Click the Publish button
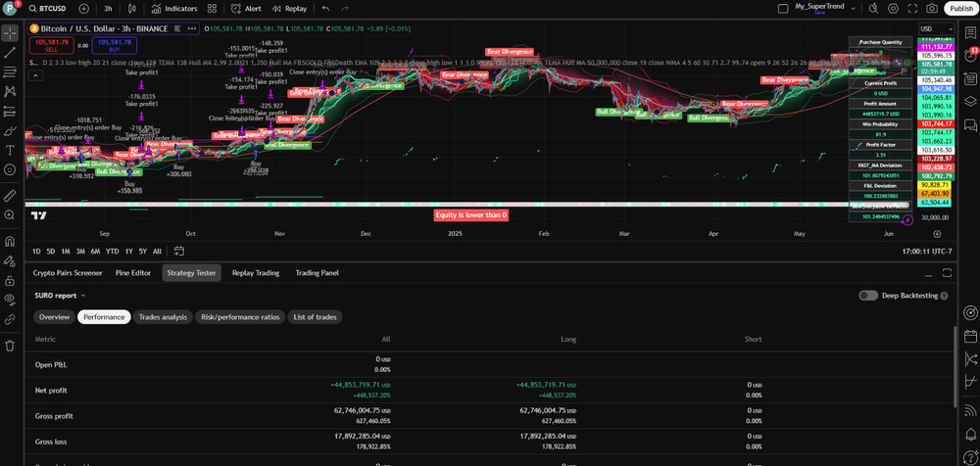Screen dimensions: 980x466 (x=960, y=9)
